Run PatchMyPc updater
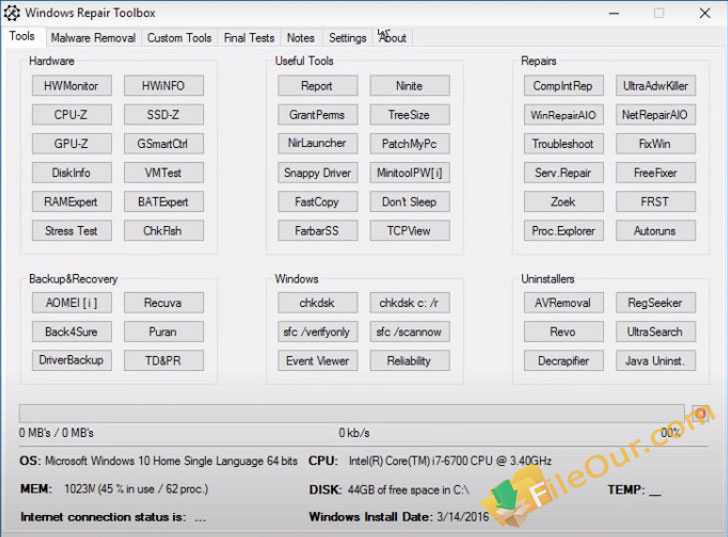This screenshot has width=728, height=537. click(410, 144)
